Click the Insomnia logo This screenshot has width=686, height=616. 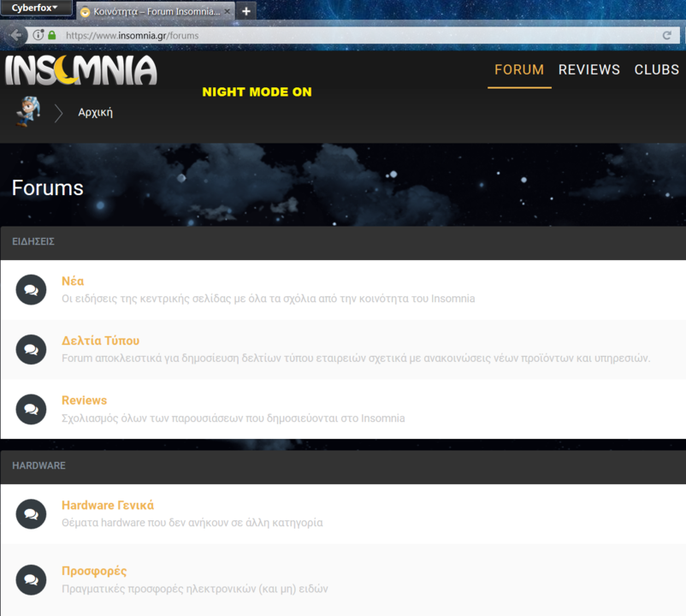pyautogui.click(x=81, y=70)
